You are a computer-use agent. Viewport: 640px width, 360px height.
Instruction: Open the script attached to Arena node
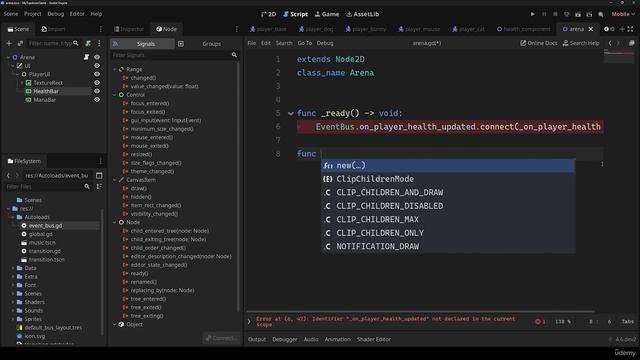(x=87, y=57)
